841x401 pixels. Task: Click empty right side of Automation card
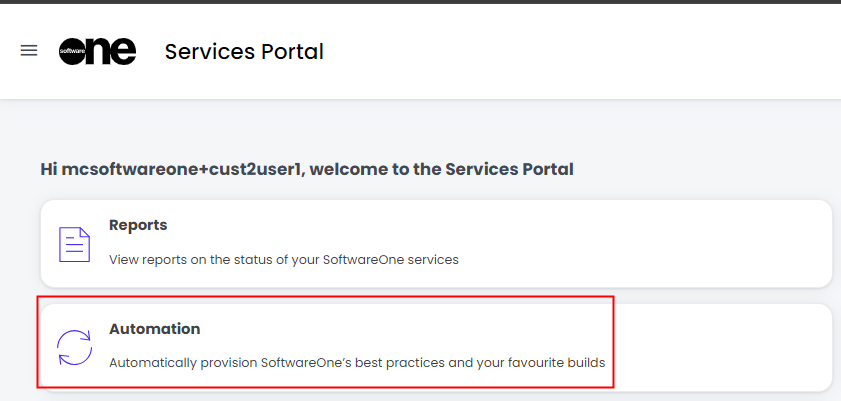(x=720, y=347)
